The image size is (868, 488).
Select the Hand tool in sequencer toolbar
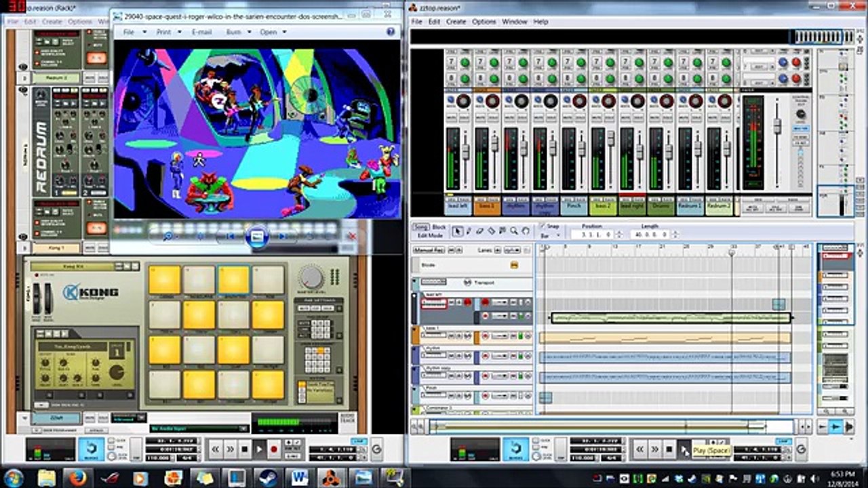pos(526,231)
